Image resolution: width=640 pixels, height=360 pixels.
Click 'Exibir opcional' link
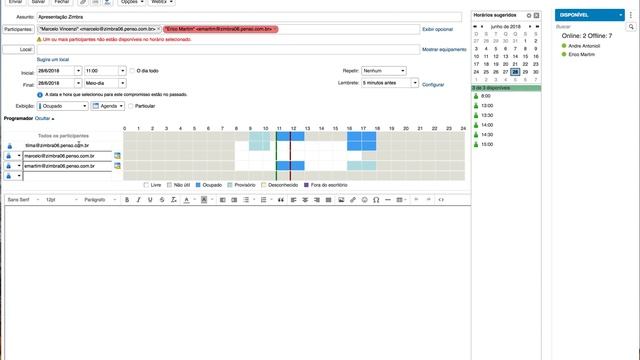click(x=438, y=29)
